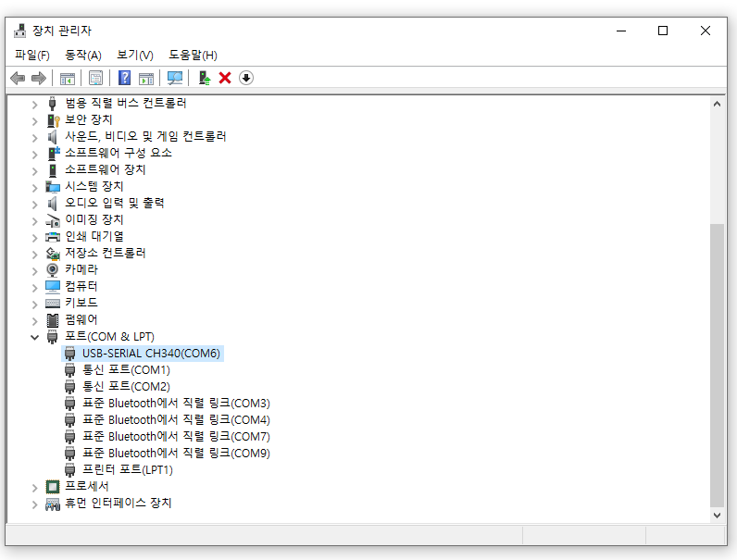Select the USB-SERIAL CH340(COM6) text

tap(151, 354)
